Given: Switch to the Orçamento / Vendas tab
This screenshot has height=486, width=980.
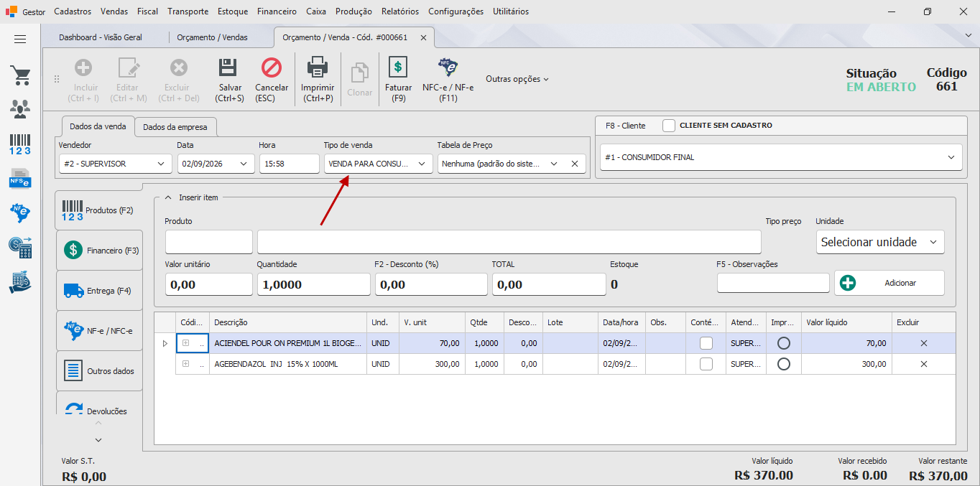Looking at the screenshot, I should tap(212, 37).
